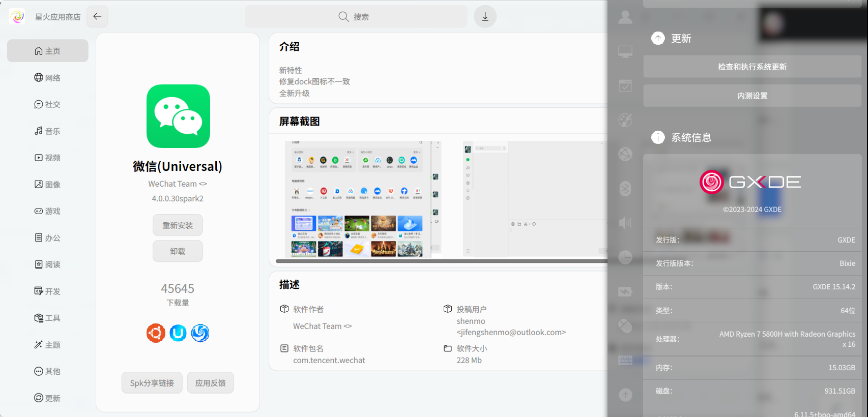
Task: Open Sound settings in control center sidebar
Action: 625,223
